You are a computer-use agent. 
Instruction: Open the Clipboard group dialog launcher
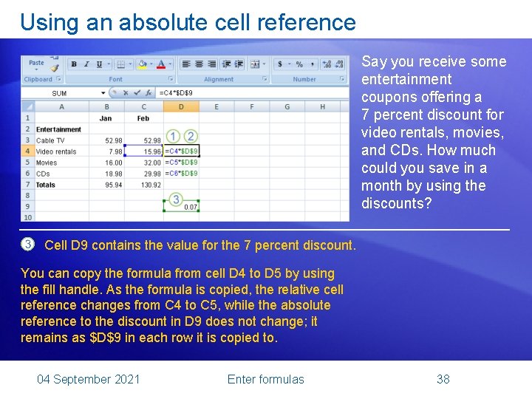(58, 79)
